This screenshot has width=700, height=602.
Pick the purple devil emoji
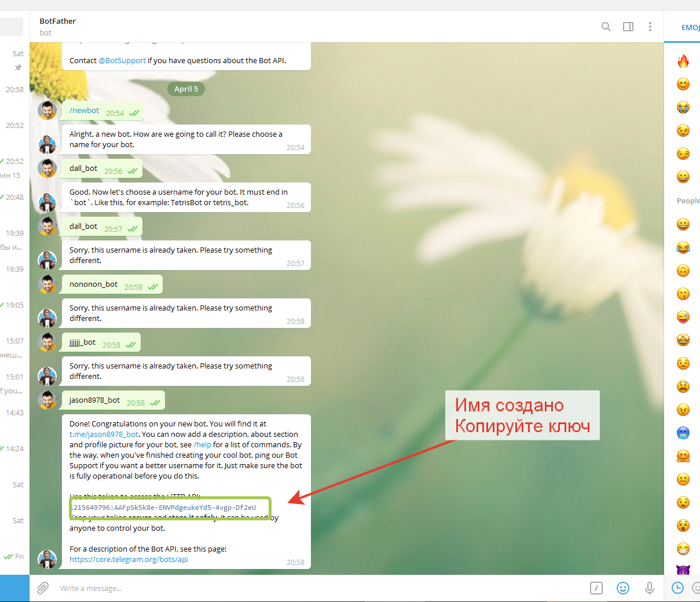click(x=683, y=571)
